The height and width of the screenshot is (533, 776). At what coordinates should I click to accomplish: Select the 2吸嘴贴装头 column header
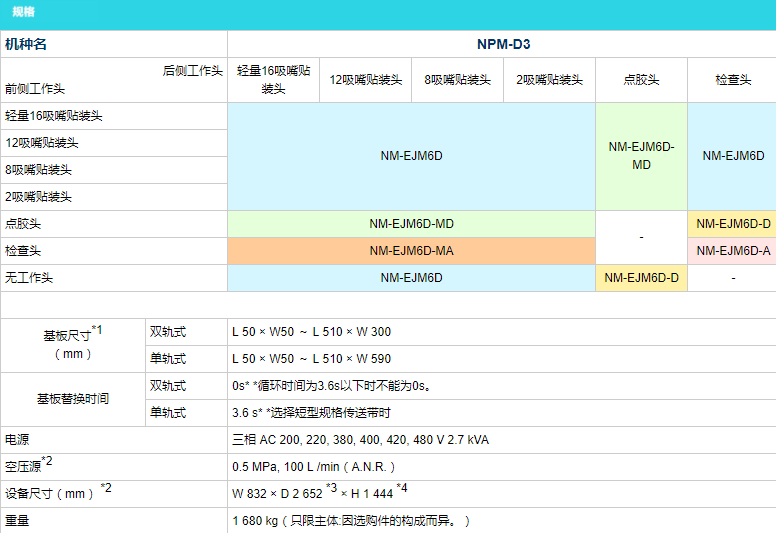point(549,80)
